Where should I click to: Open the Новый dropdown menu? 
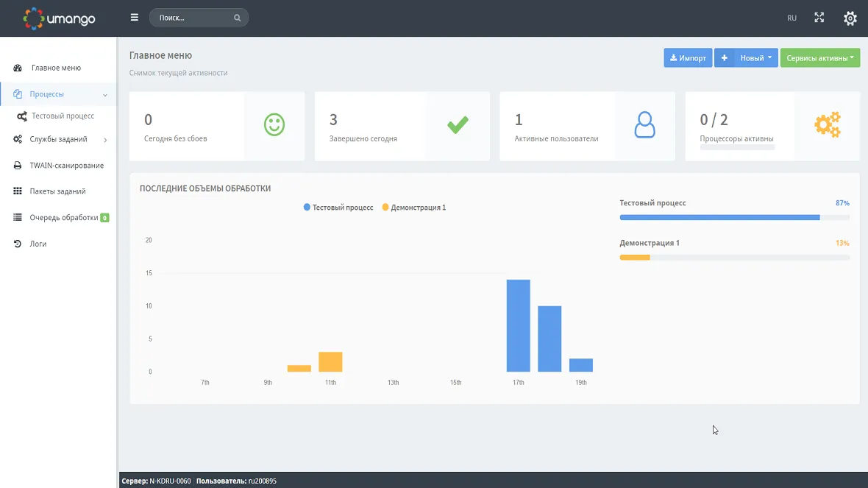pyautogui.click(x=756, y=58)
